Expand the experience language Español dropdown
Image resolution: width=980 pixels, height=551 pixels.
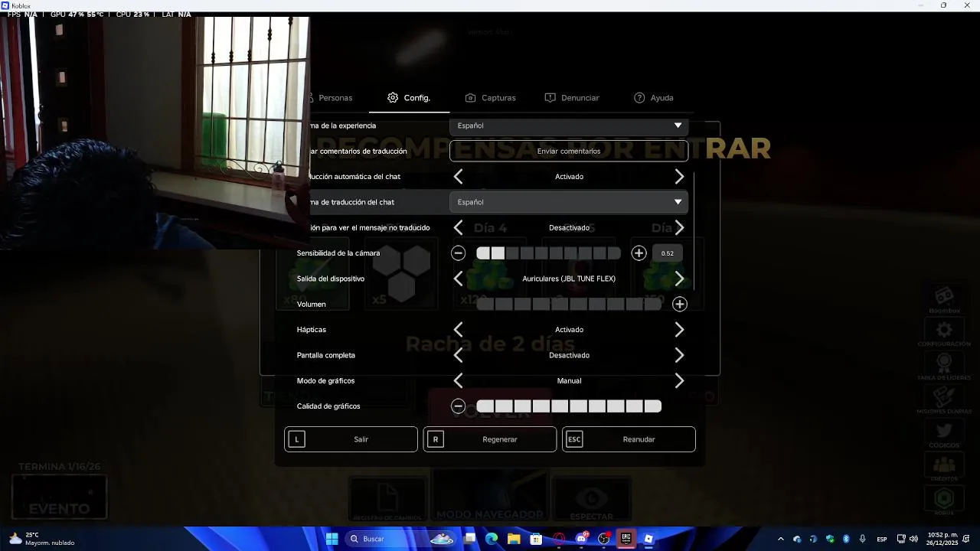pos(569,126)
